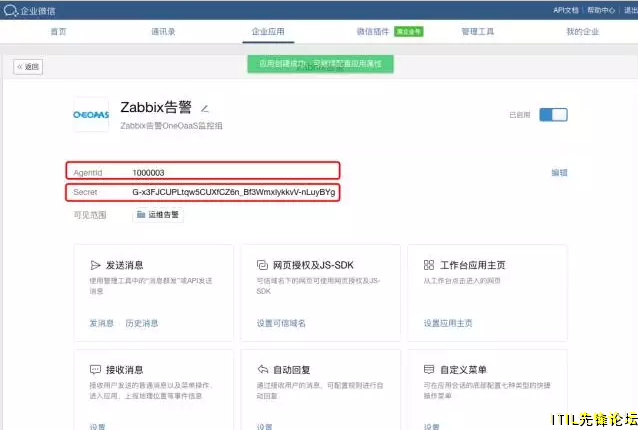Click the 发送消息 card heading
The height and width of the screenshot is (430, 638).
click(x=125, y=265)
